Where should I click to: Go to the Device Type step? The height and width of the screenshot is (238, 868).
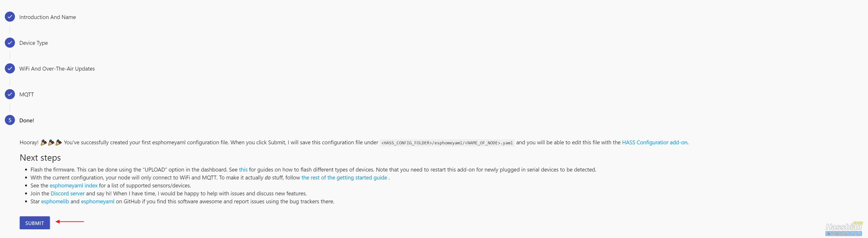(33, 43)
